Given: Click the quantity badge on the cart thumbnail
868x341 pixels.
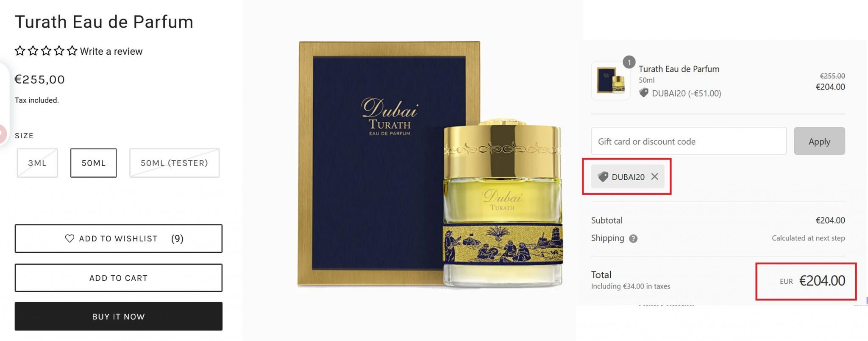Looking at the screenshot, I should click(x=629, y=62).
